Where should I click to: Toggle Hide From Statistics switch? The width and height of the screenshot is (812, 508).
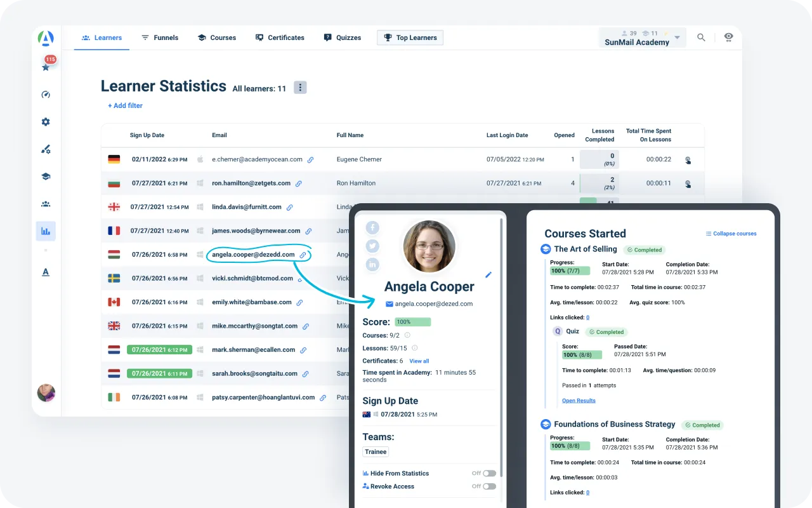(488, 473)
